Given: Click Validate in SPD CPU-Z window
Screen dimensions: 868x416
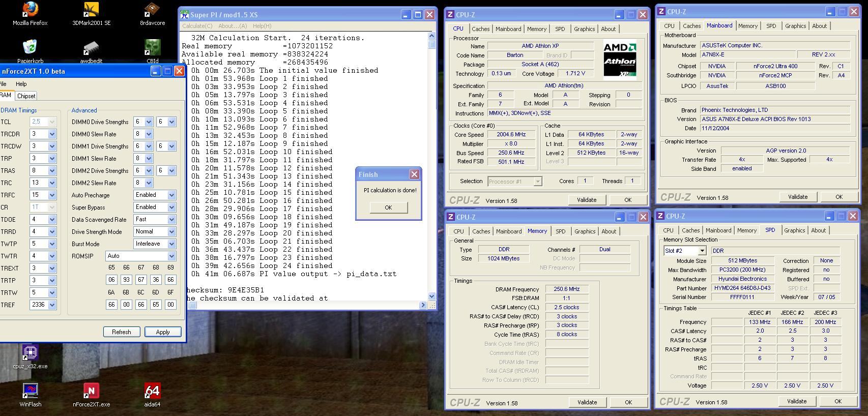Looking at the screenshot, I should tap(796, 401).
